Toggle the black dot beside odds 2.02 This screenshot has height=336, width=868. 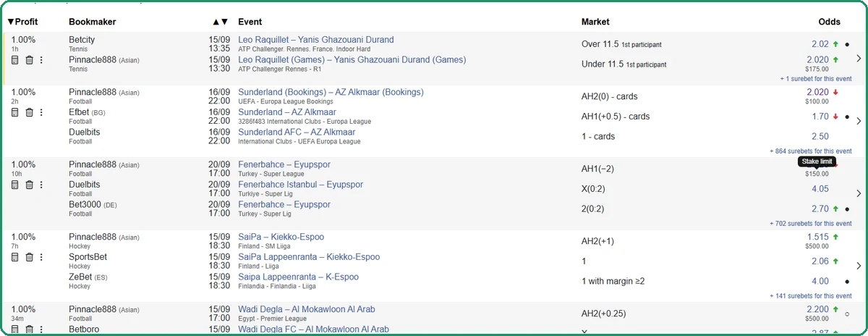pos(847,44)
